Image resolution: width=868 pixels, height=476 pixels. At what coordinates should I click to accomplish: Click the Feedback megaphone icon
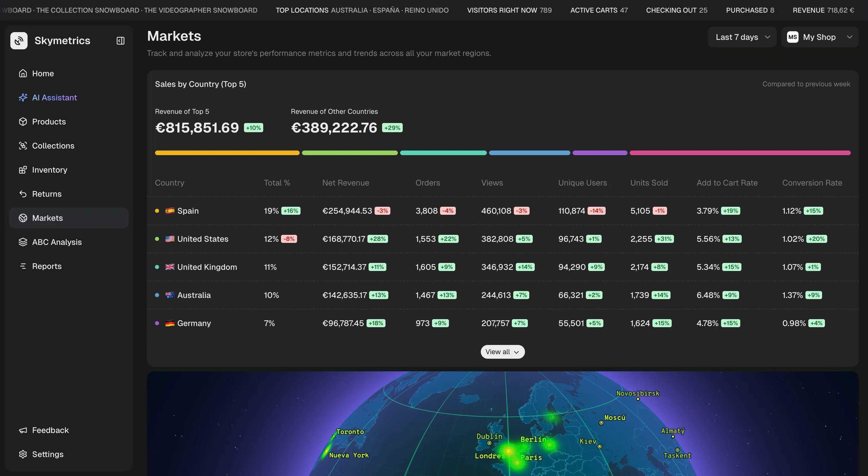(x=23, y=430)
